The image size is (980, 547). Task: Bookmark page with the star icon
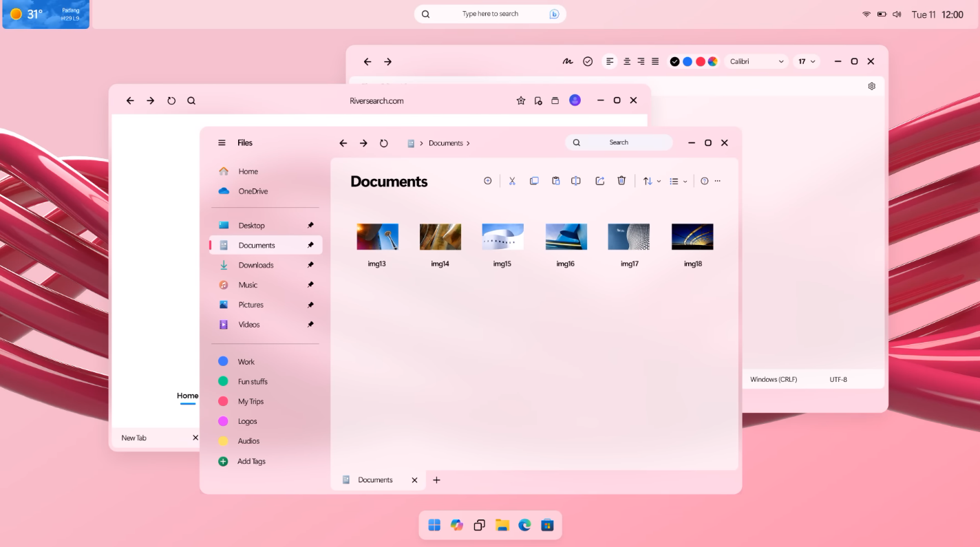coord(520,100)
